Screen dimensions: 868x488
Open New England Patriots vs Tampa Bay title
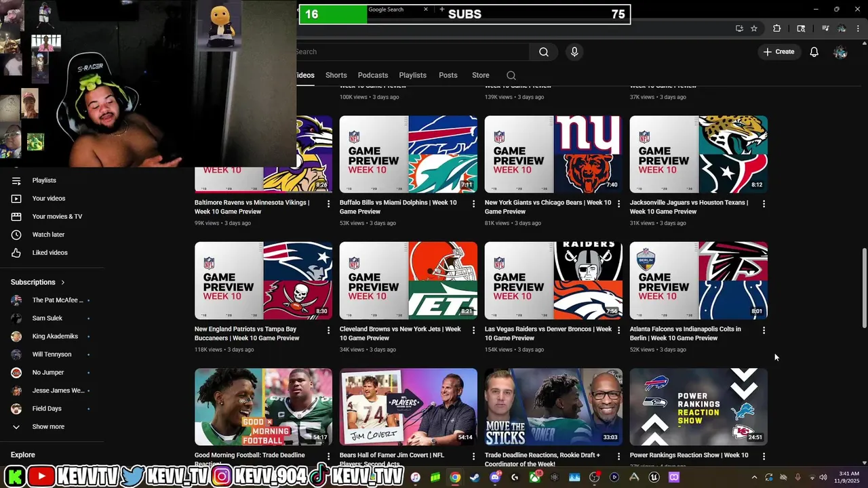(x=247, y=333)
